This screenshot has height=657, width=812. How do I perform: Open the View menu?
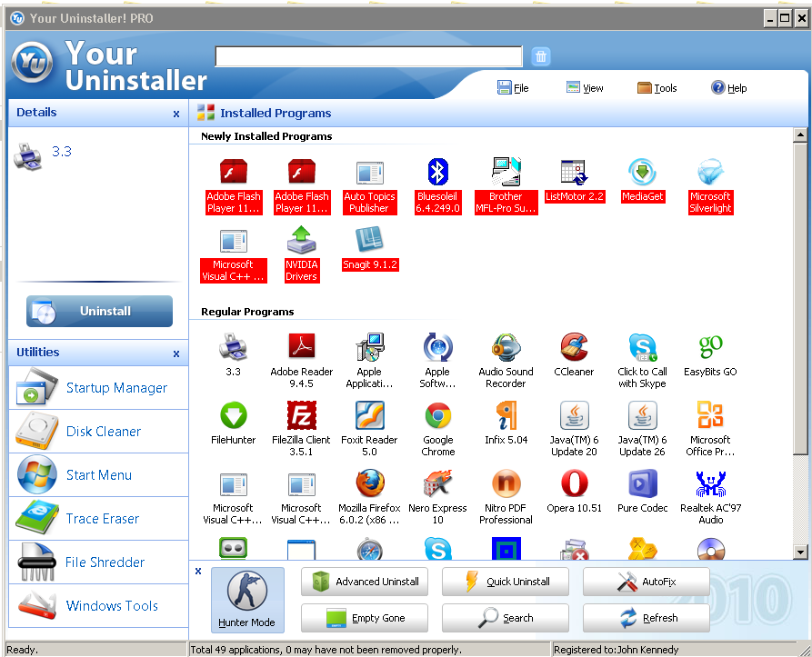(585, 88)
